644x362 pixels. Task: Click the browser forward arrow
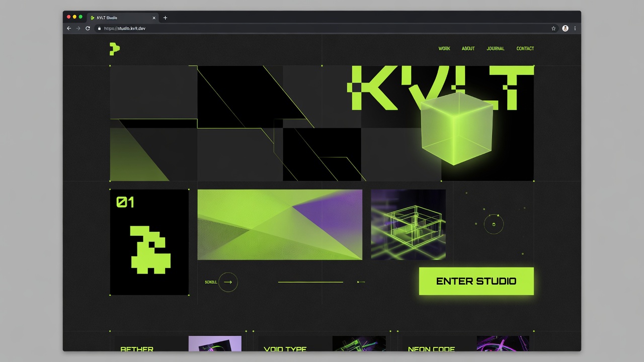pos(78,29)
